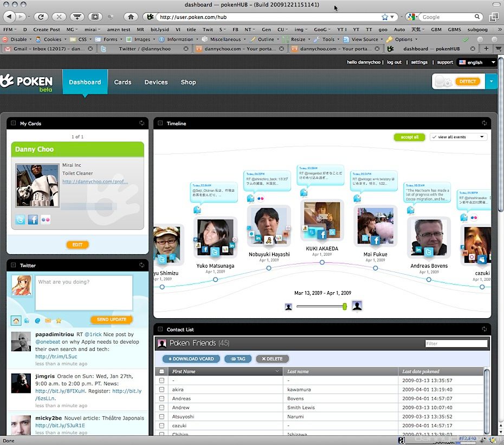Check the box next to Andreas Bovens

pyautogui.click(x=161, y=398)
